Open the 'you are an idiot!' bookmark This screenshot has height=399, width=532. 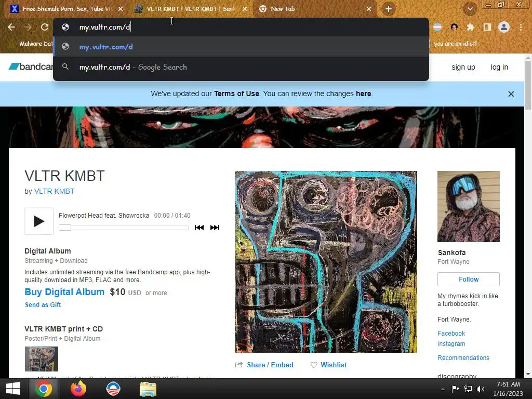click(x=455, y=44)
